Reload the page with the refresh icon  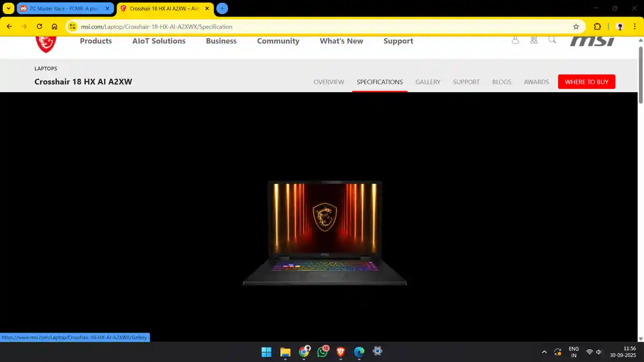pos(39,26)
